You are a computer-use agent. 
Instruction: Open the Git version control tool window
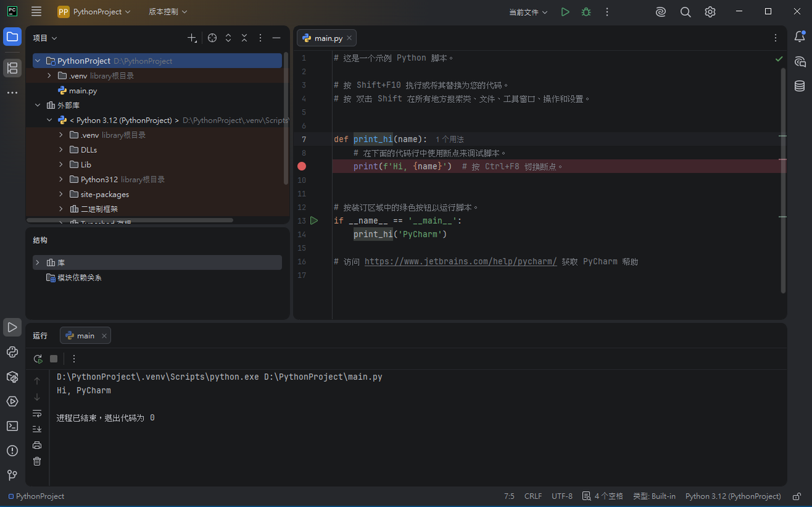pos(12,475)
